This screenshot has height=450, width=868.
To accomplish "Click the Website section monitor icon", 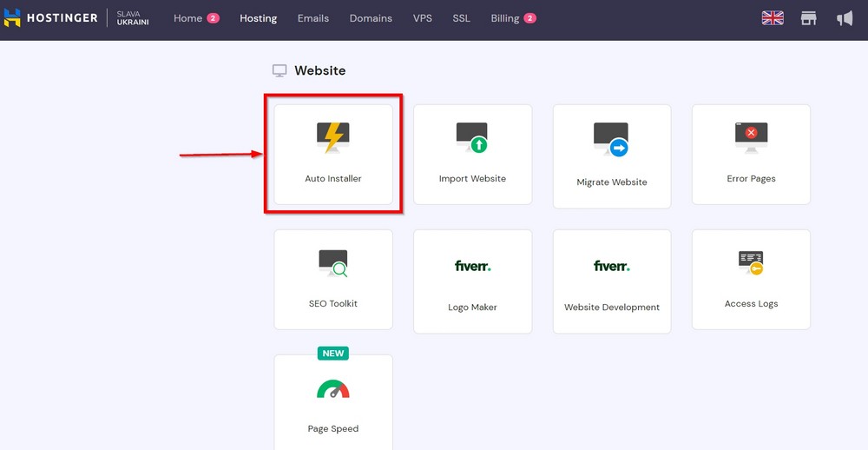I will tap(279, 71).
